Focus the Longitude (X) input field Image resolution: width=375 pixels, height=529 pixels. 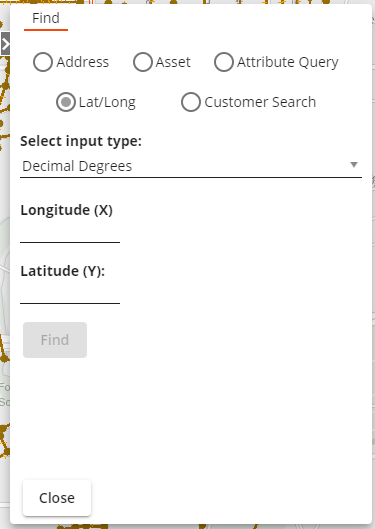(70, 233)
